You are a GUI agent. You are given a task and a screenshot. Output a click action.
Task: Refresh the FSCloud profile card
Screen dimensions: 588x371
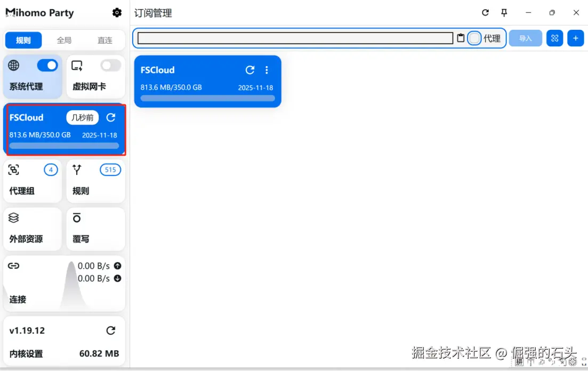[249, 70]
